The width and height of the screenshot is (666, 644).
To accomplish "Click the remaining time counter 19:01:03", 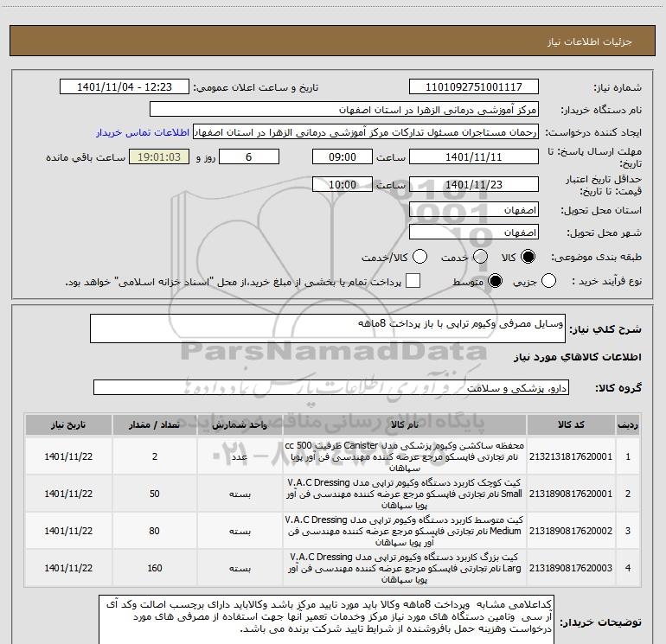I will 159,157.
